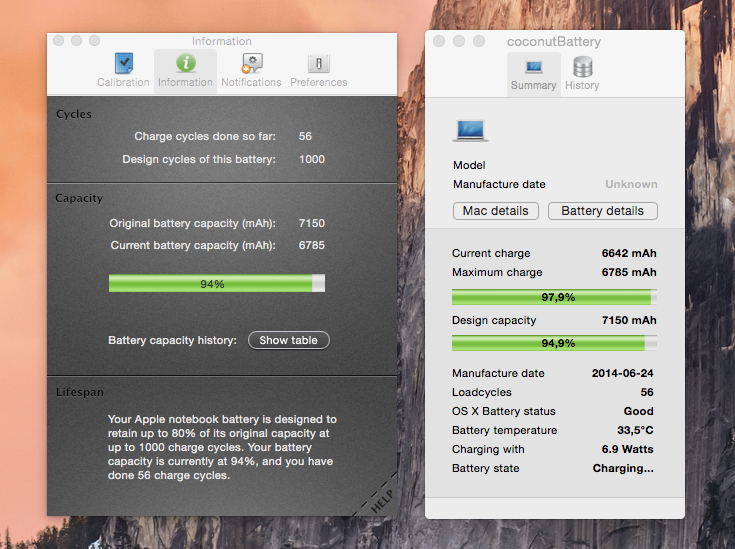Click the MacBook image above Model
Screen dimensions: 735x549
471,130
